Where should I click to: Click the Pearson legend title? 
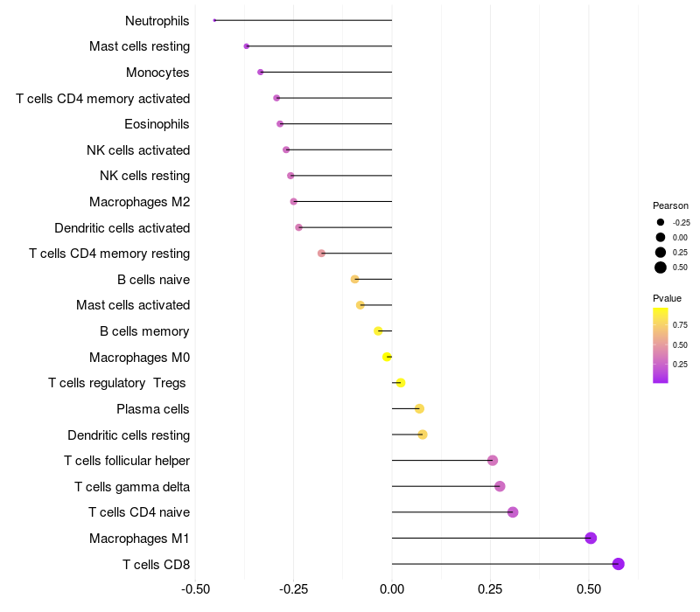(x=670, y=205)
